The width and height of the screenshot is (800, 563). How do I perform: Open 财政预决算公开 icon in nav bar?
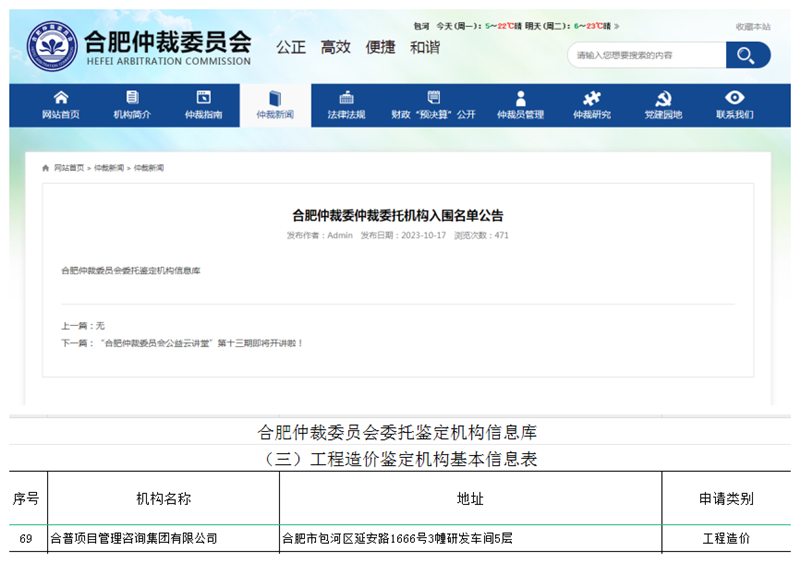pos(434,97)
